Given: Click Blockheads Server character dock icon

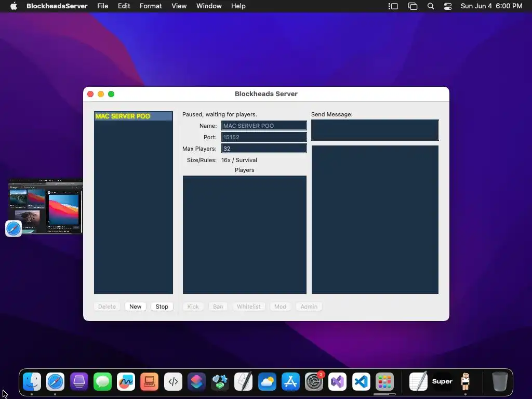Looking at the screenshot, I should click(x=465, y=381).
